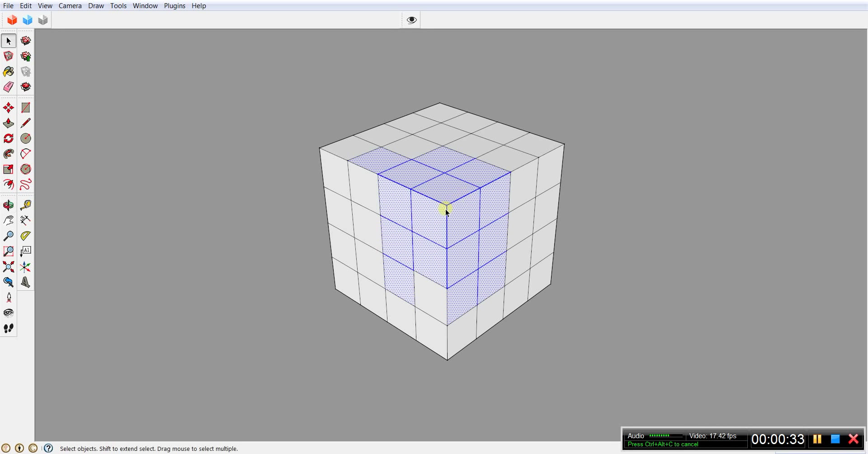This screenshot has width=868, height=454.
Task: Pick the Paint Bucket tool
Action: click(x=9, y=71)
